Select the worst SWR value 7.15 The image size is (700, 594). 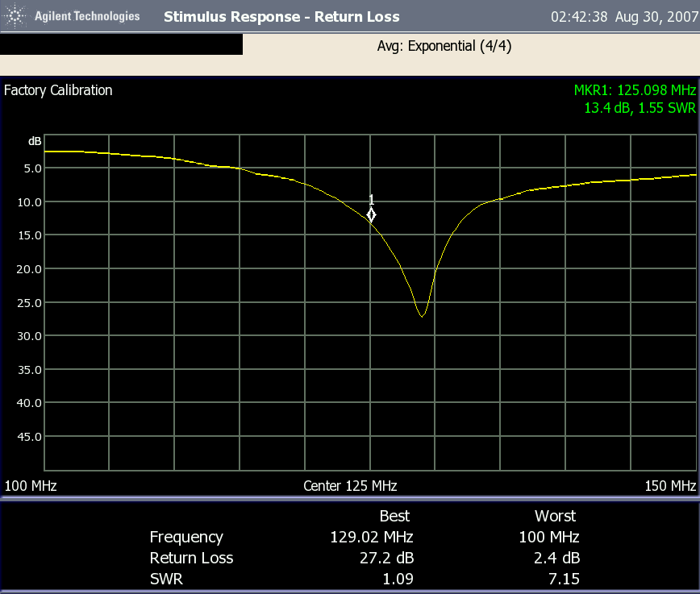565,579
